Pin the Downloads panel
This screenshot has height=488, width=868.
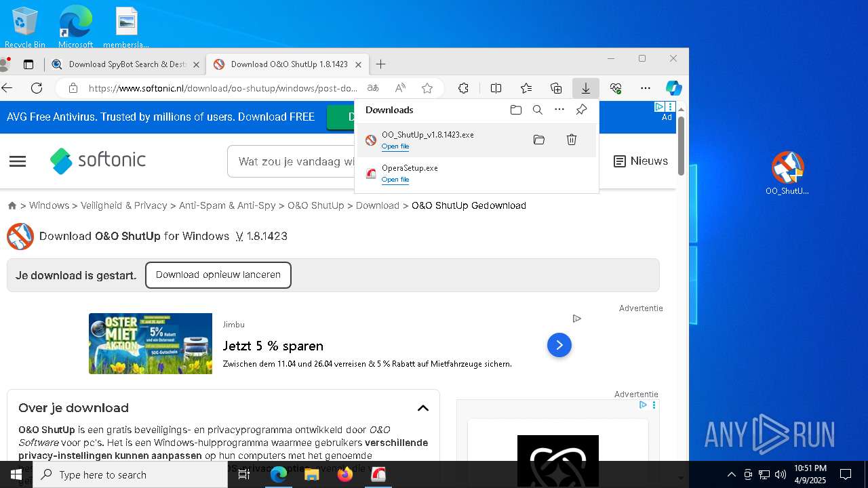point(581,110)
